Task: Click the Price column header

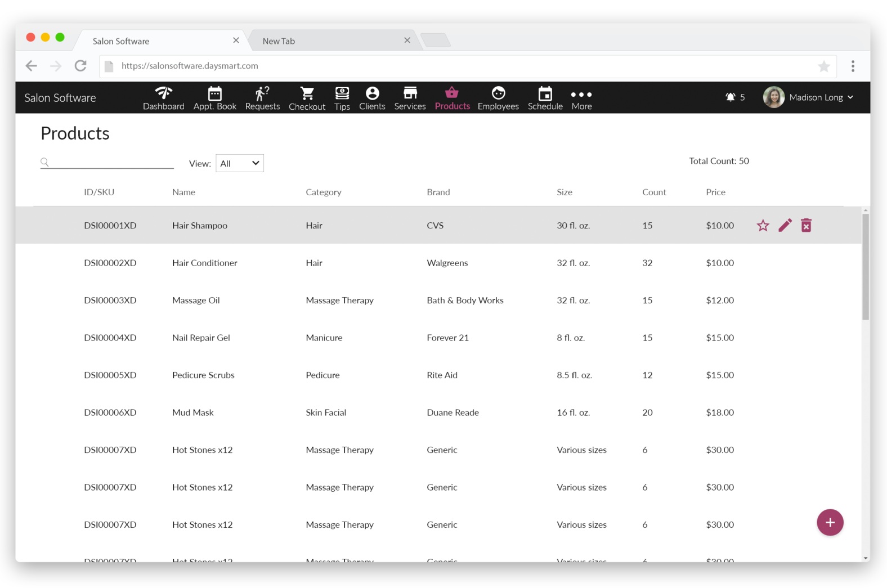Action: pos(715,192)
